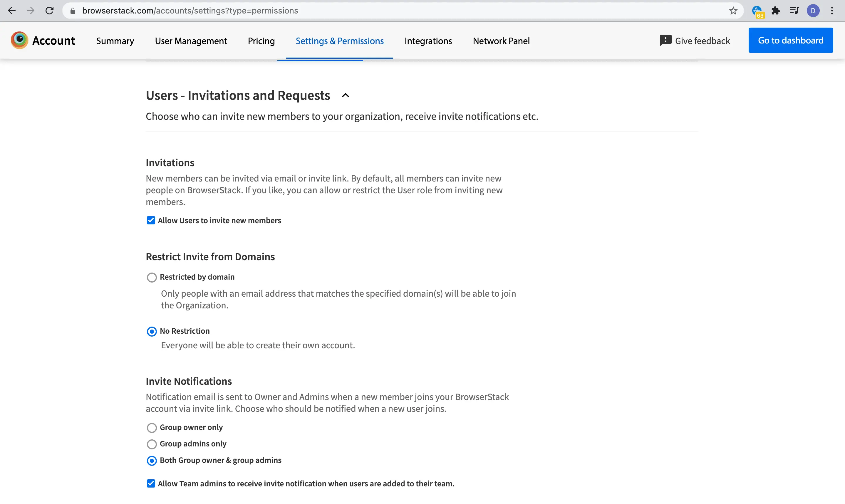This screenshot has width=845, height=504.
Task: Select Restricted by domain option
Action: click(x=152, y=278)
